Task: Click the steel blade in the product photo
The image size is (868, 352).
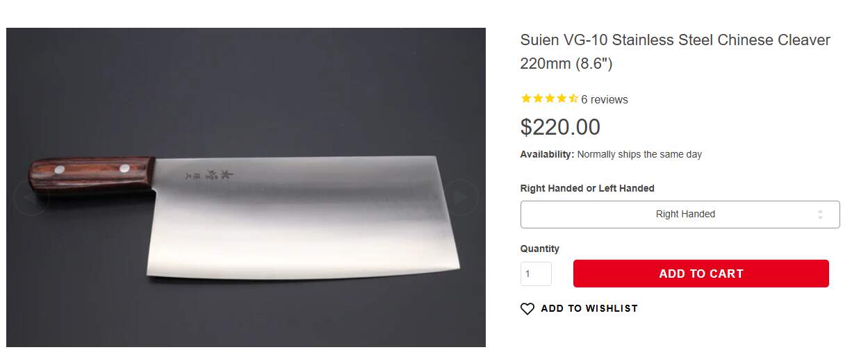Action: (x=306, y=222)
